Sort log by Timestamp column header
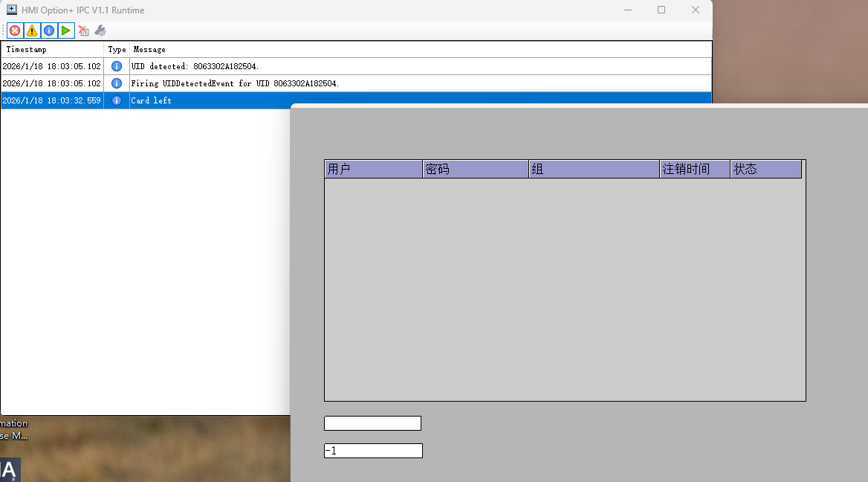Screen dimensions: 868x482 tap(52, 49)
